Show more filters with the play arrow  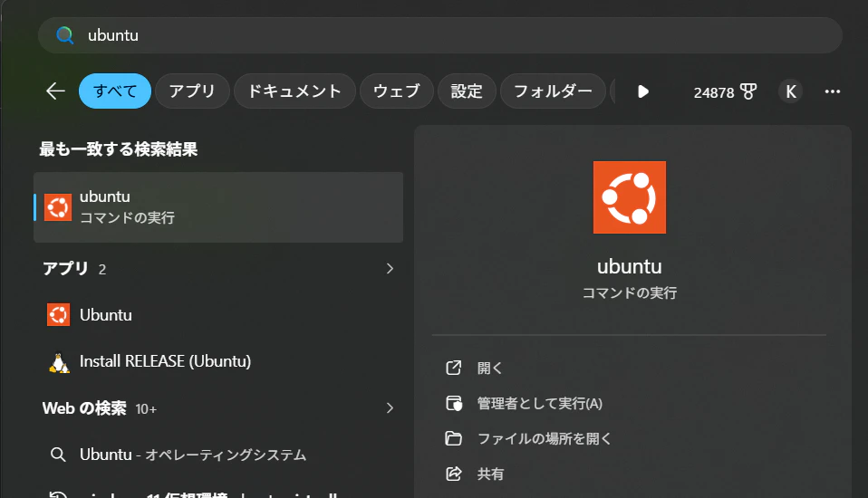click(x=642, y=91)
